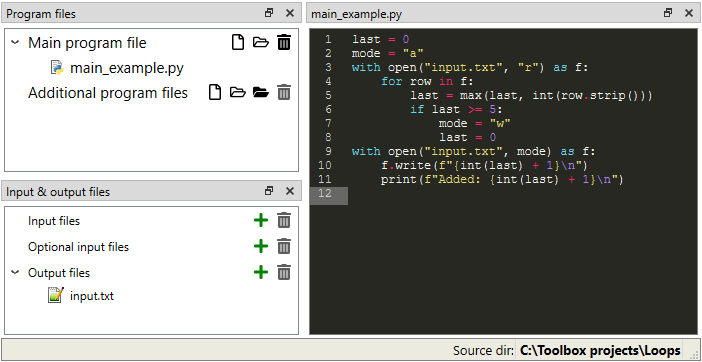Image resolution: width=702 pixels, height=362 pixels.
Task: Create a new main program file
Action: click(238, 43)
